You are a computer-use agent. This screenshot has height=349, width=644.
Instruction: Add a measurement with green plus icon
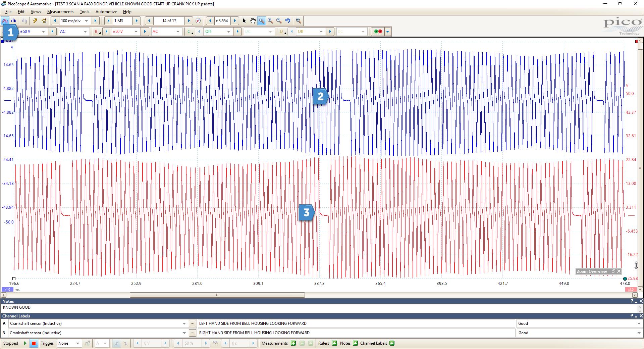tap(293, 343)
